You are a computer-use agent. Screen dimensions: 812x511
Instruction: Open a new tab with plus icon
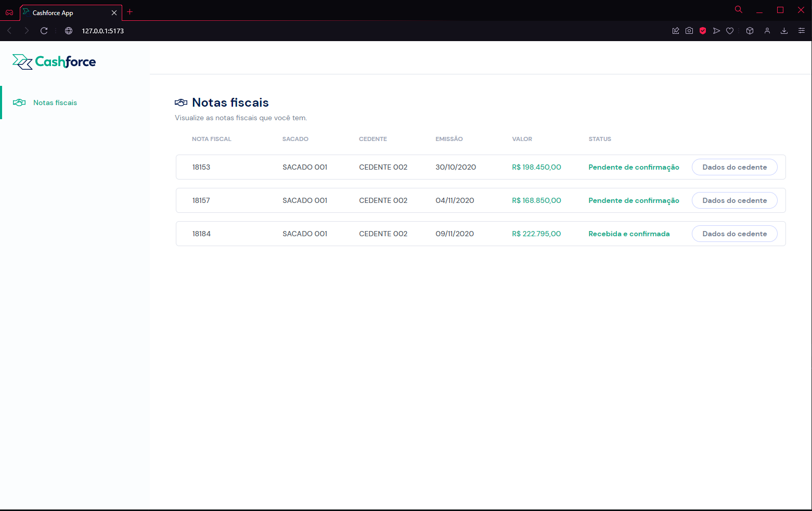click(x=130, y=12)
